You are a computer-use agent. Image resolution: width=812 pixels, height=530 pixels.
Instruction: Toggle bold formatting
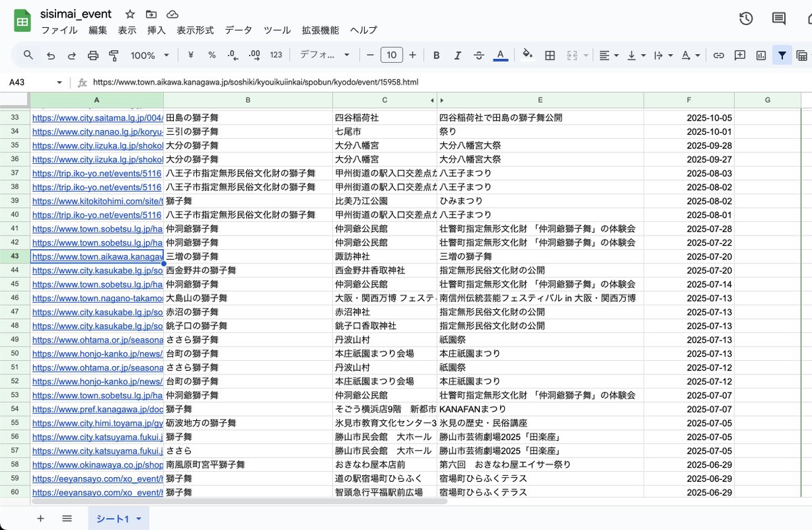click(436, 55)
